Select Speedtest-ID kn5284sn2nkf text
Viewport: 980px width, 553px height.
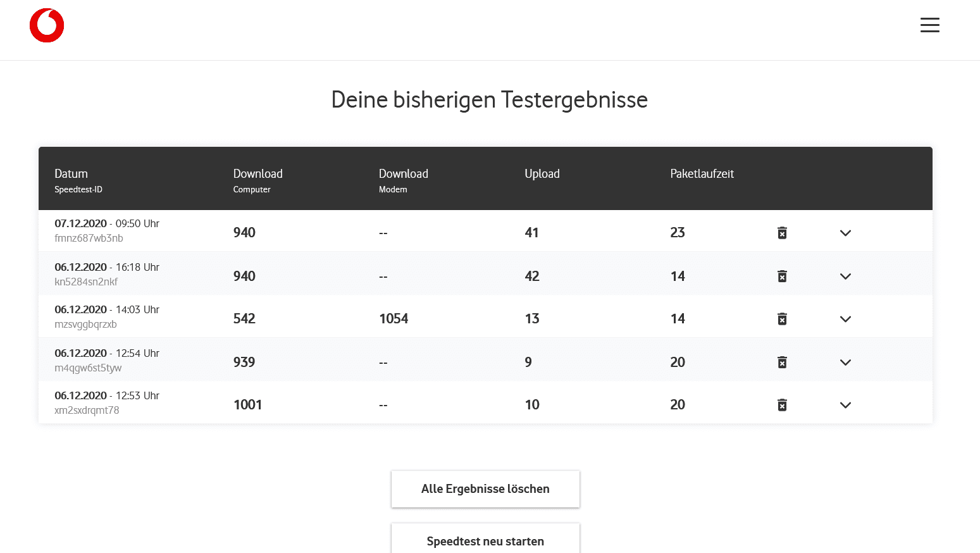pyautogui.click(x=86, y=282)
